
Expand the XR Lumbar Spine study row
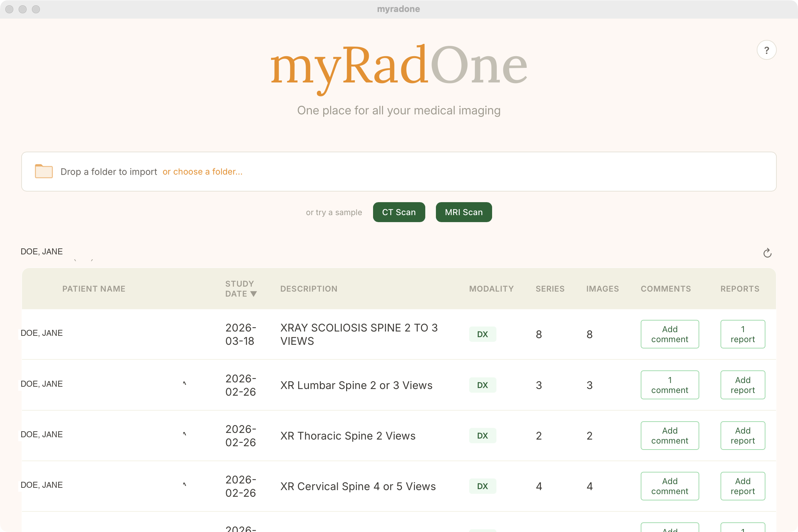tap(184, 384)
